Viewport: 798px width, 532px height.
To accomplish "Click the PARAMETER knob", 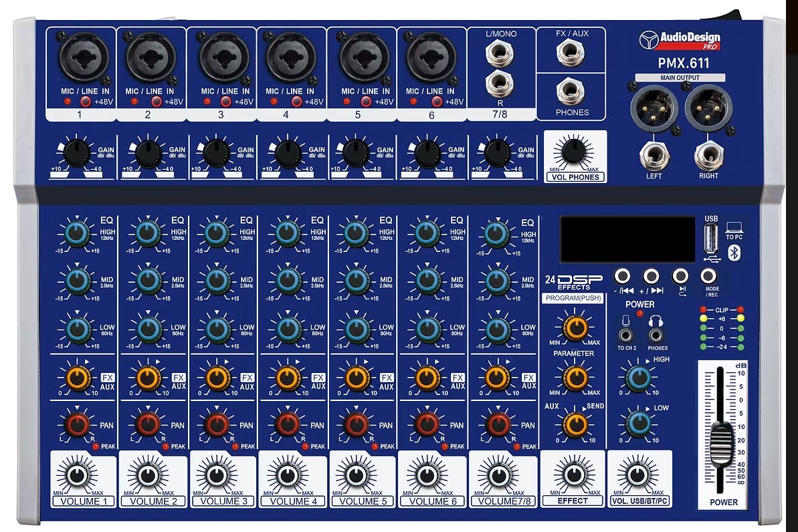I will point(576,377).
